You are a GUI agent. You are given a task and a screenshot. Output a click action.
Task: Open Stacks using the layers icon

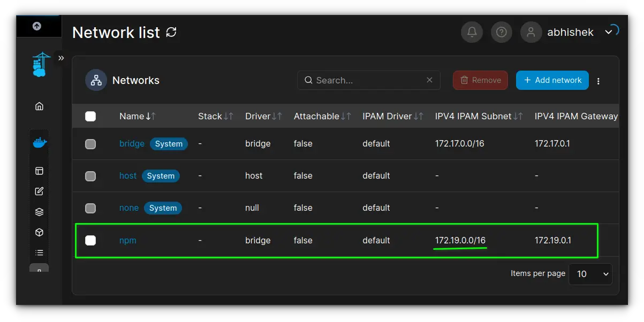(39, 211)
